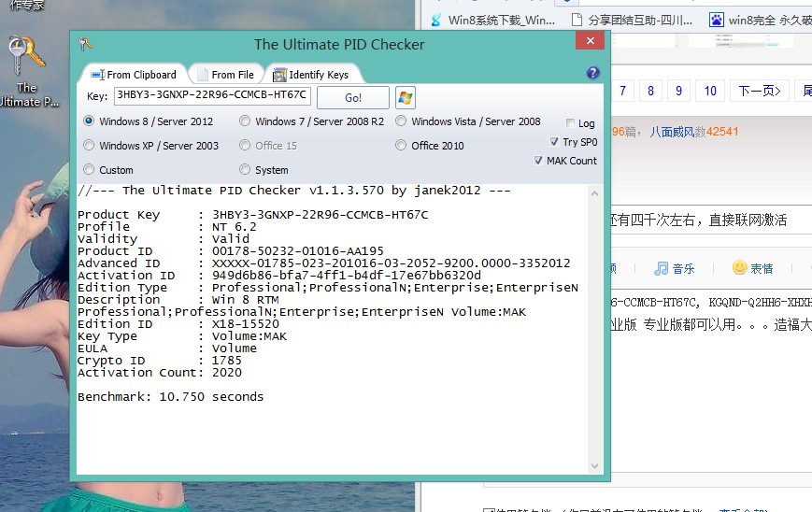
Task: Click the 音乐 music note icon in browser
Action: (661, 268)
